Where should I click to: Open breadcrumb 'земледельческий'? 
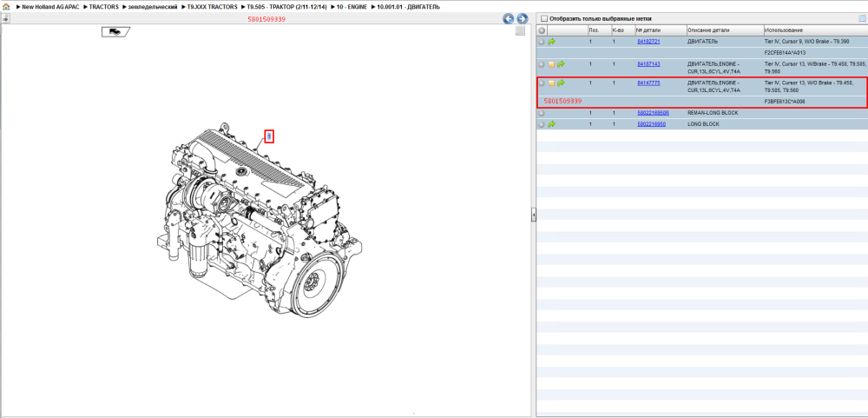tap(153, 7)
